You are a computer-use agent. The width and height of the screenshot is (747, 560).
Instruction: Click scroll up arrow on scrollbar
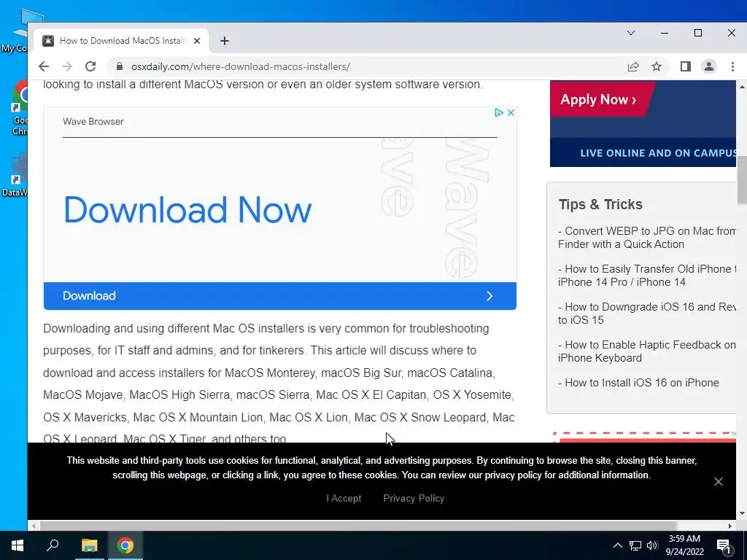[742, 87]
